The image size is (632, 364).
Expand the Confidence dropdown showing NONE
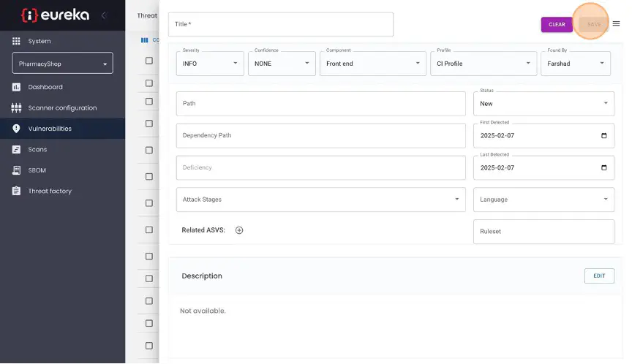[282, 64]
